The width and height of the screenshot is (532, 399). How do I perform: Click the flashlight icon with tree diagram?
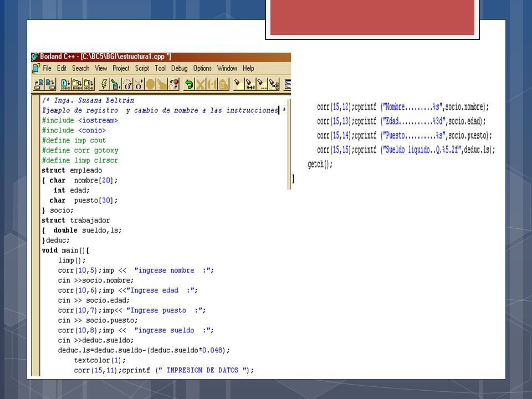[x=273, y=84]
